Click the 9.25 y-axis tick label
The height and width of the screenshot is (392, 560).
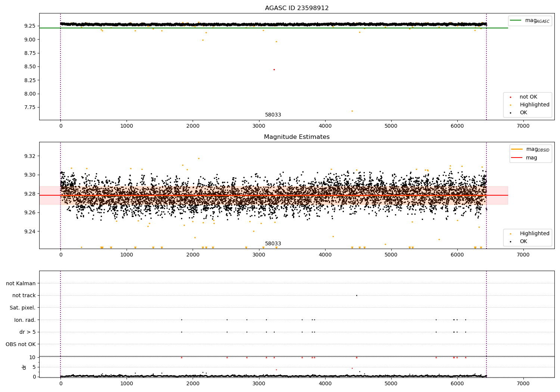29,26
